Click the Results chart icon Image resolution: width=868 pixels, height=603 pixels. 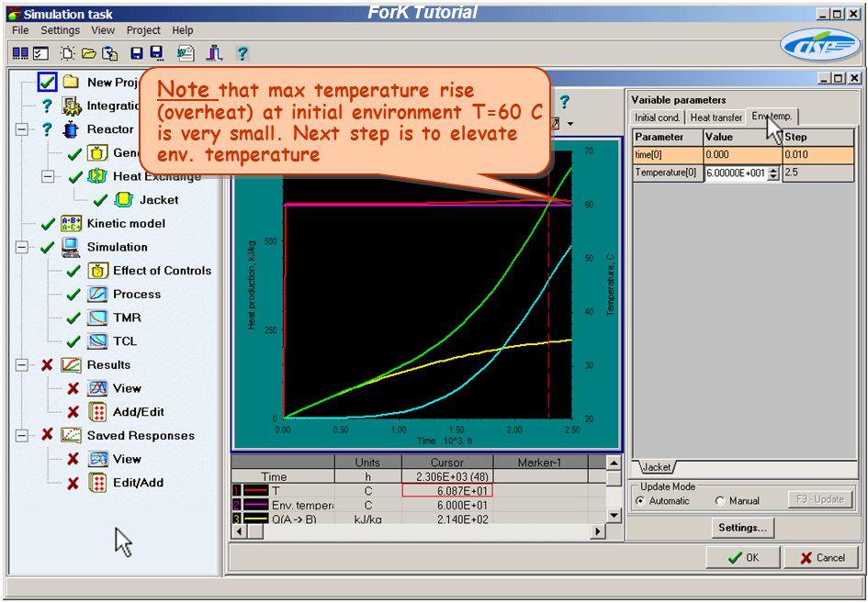click(x=71, y=364)
